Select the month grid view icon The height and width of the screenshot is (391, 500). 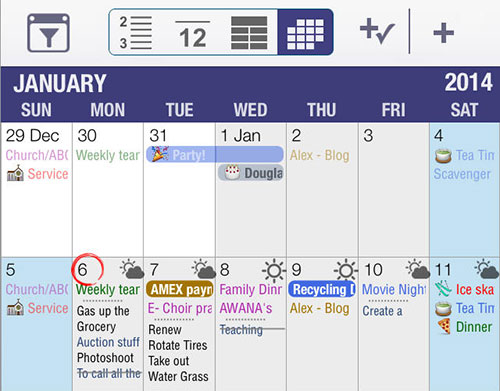(305, 33)
